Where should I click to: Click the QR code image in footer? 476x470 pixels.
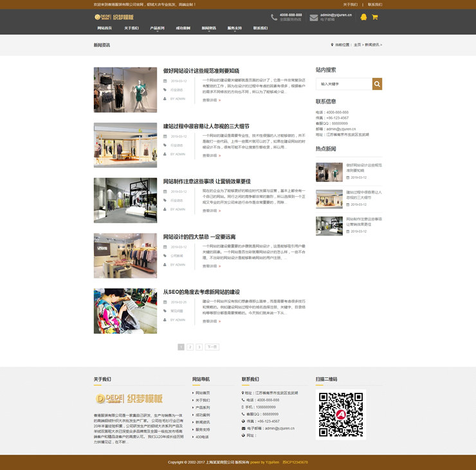coord(341,415)
